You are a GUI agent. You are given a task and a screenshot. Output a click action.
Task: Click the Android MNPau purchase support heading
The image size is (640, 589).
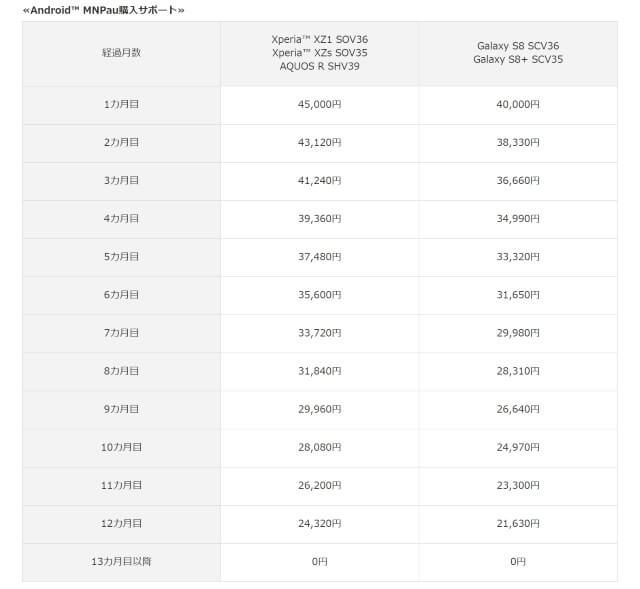pyautogui.click(x=103, y=10)
